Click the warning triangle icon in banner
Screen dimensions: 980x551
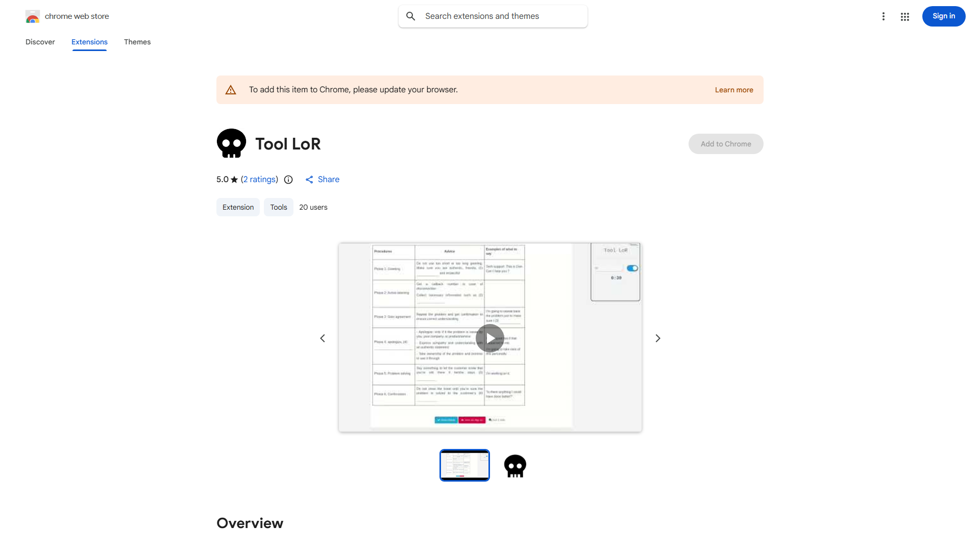point(231,90)
